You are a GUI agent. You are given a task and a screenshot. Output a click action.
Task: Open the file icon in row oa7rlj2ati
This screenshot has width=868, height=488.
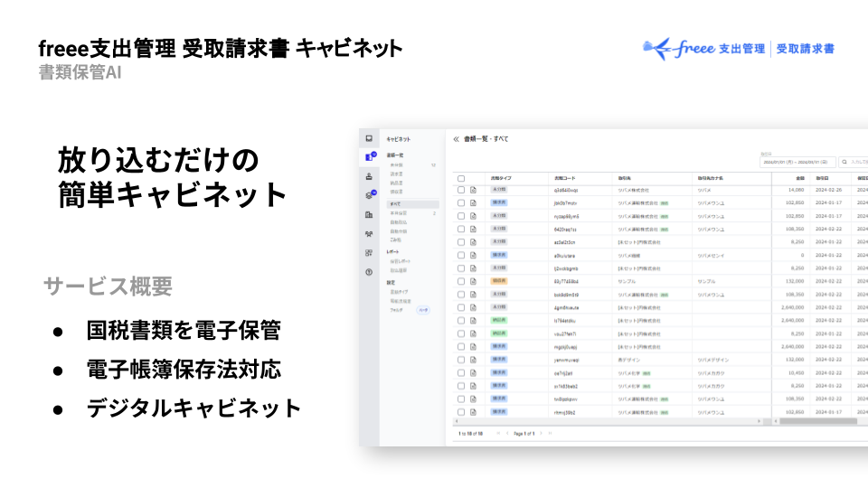[473, 373]
